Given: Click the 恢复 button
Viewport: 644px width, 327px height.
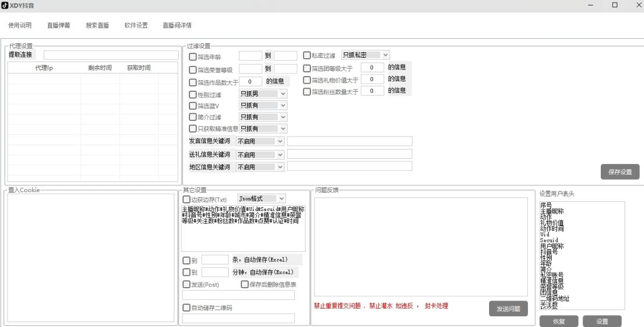Looking at the screenshot, I should [x=559, y=321].
